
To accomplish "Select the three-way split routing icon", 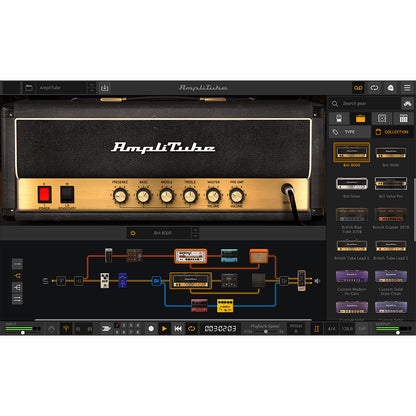I will (17, 287).
